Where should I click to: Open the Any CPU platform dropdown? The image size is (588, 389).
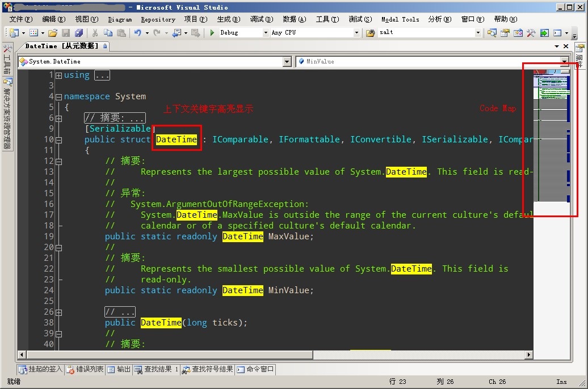[x=356, y=32]
